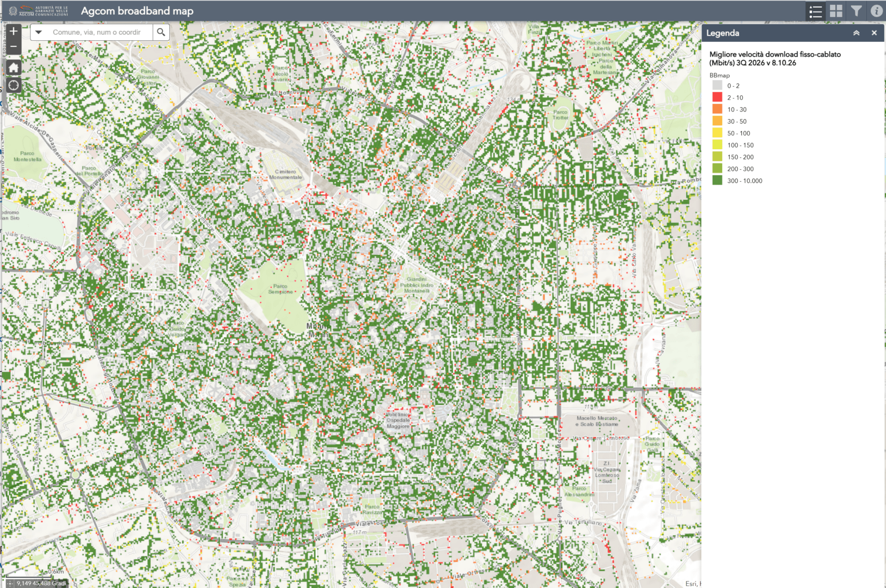Click the Policlinico Ospedale Maggiore label
Image resolution: width=886 pixels, height=588 pixels.
tap(398, 420)
